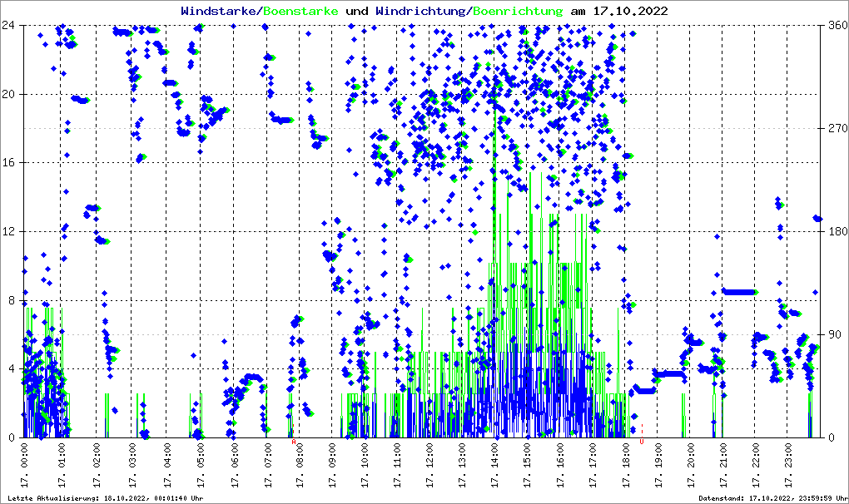This screenshot has width=849, height=504.
Task: Click the '17. 17:00' time axis label
Action: pyautogui.click(x=593, y=465)
